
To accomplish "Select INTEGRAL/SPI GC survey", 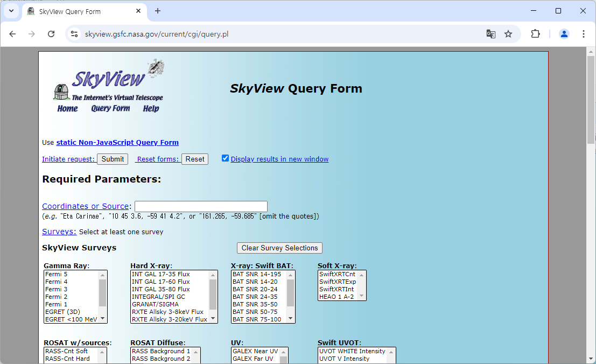I will coord(170,297).
